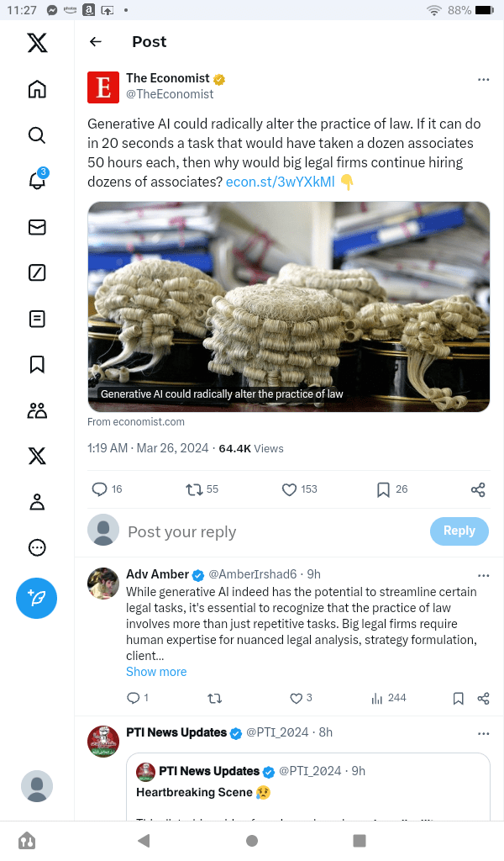Screen dimensions: 504x861
Task: Click the Reply button
Action: tap(459, 531)
